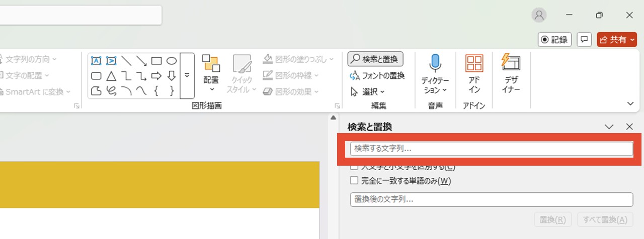Select the vertical text box shape
The height and width of the screenshot is (239, 644).
[x=111, y=61]
